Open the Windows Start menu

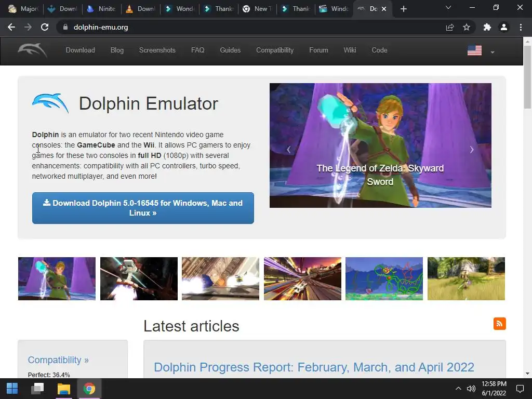pyautogui.click(x=12, y=389)
